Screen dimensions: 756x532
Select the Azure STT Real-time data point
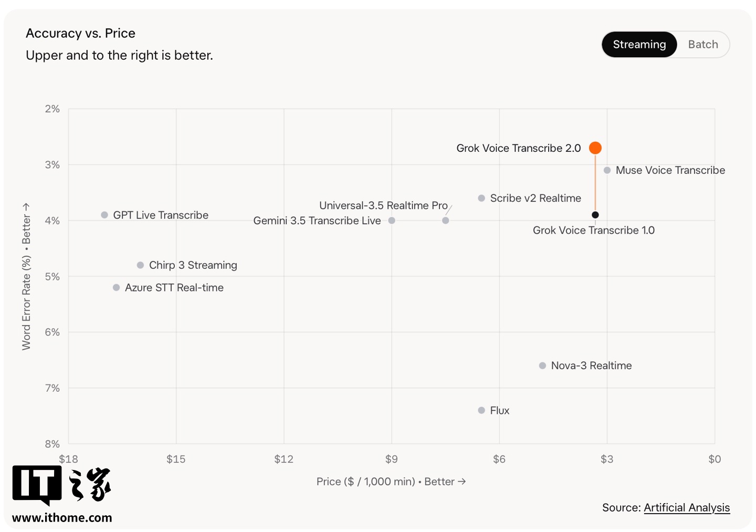point(117,287)
